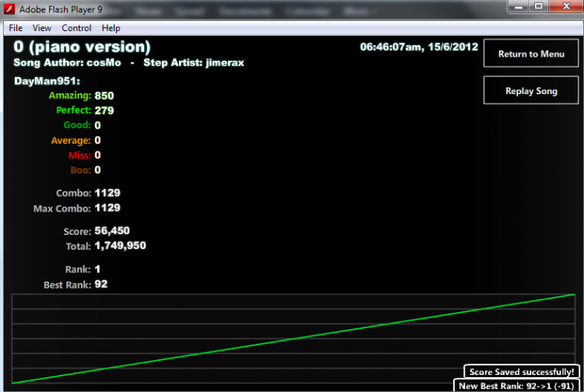Click the Return to Menu button
Screen dimensions: 584x392
click(531, 54)
